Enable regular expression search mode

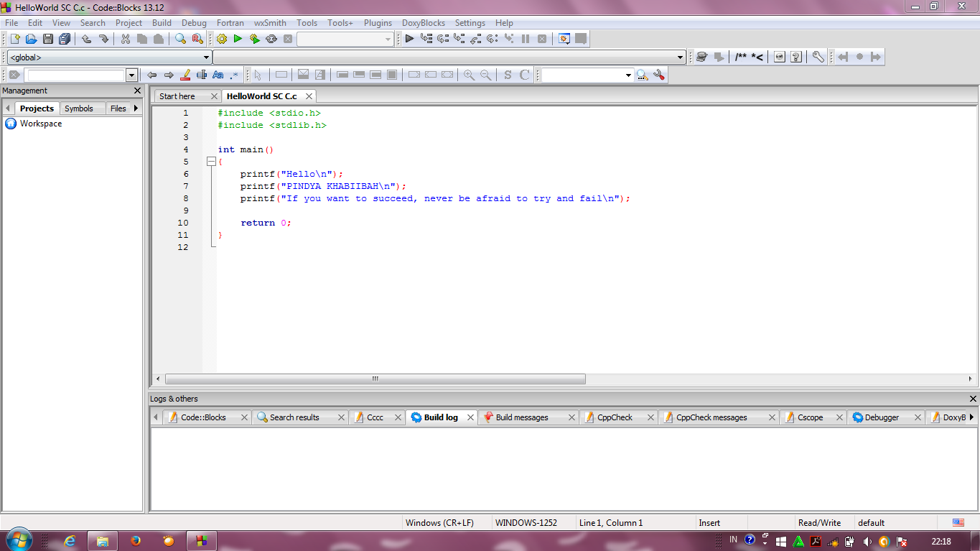233,75
